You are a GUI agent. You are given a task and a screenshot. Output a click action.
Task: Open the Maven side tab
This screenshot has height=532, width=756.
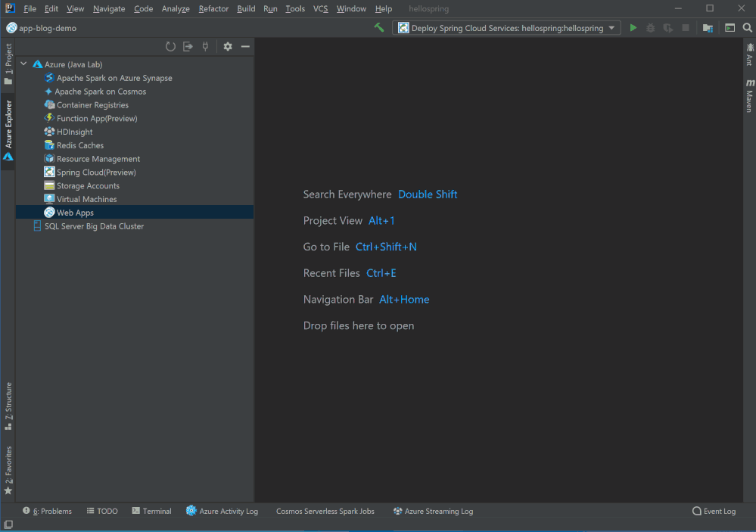[750, 96]
